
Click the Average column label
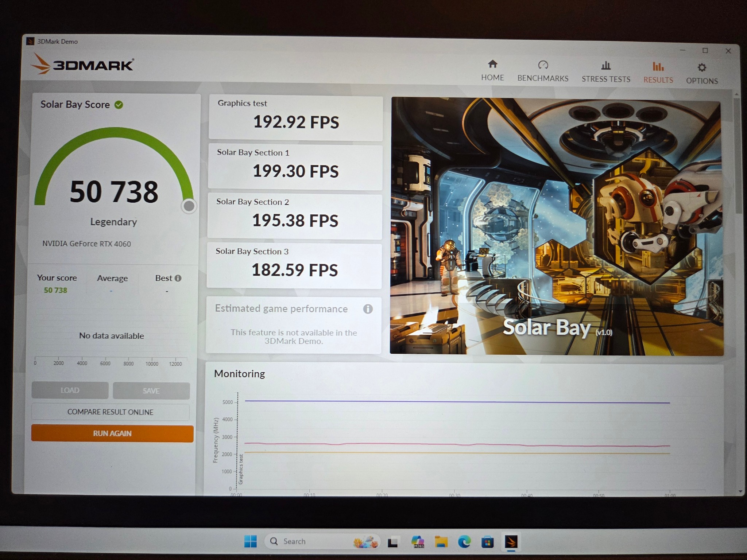coord(112,278)
